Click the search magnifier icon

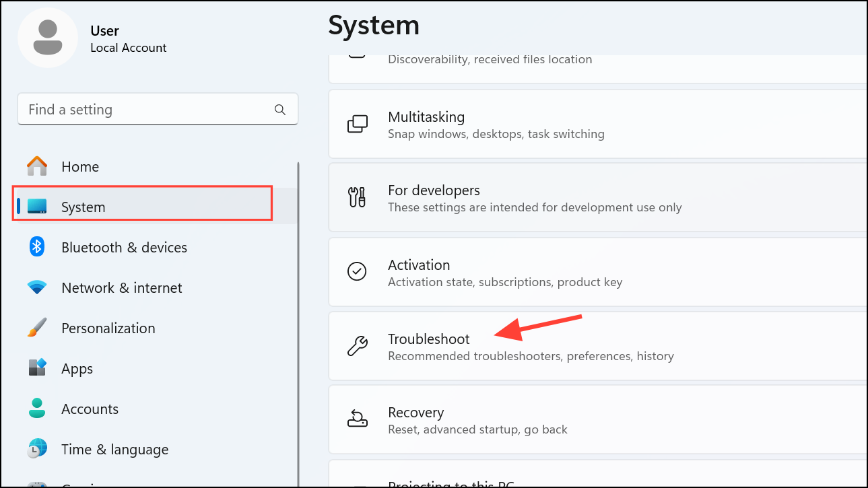280,110
